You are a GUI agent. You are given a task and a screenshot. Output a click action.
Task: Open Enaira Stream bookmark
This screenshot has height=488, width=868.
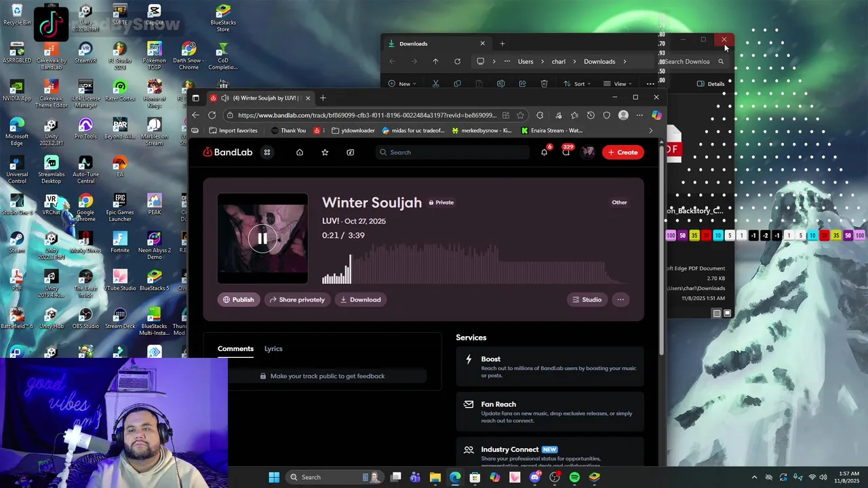coord(551,131)
